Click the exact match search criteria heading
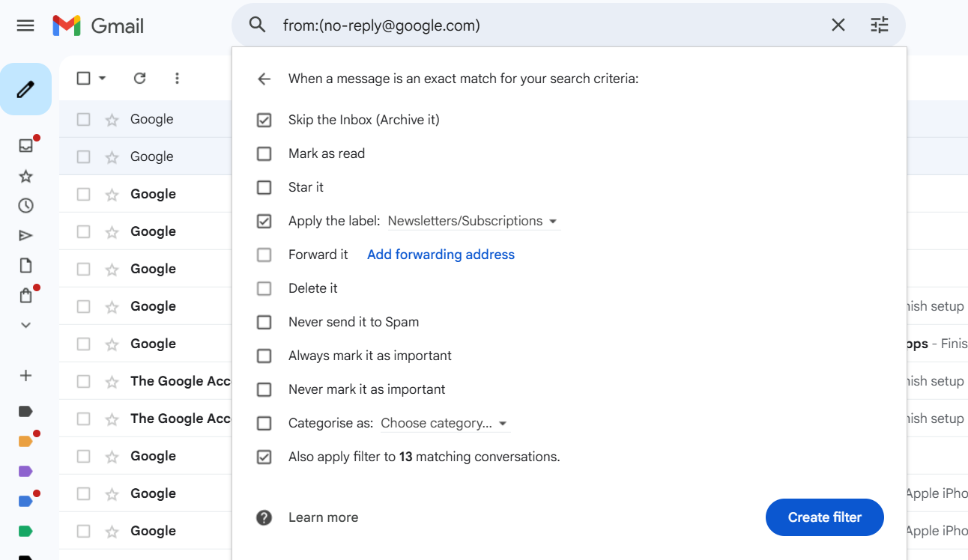 tap(464, 79)
